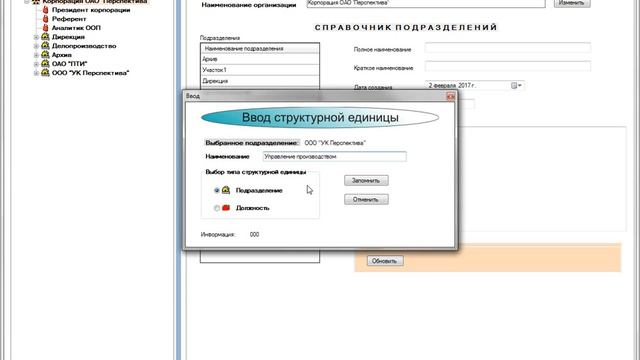
Task: Click the Отменить button
Action: [366, 200]
